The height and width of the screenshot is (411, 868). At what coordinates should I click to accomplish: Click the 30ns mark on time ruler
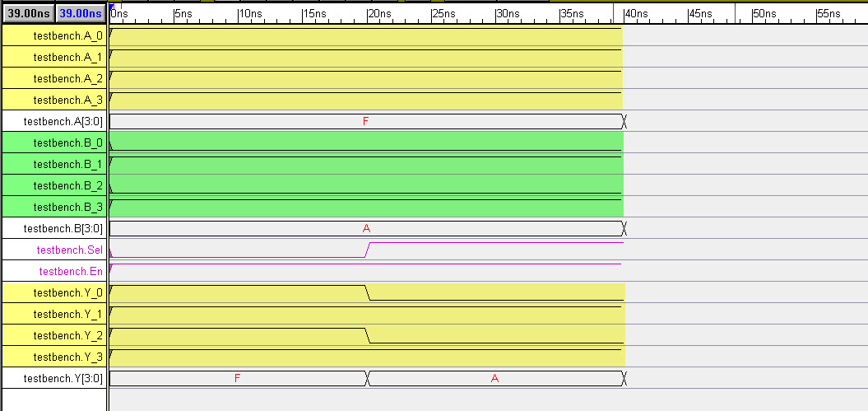507,14
